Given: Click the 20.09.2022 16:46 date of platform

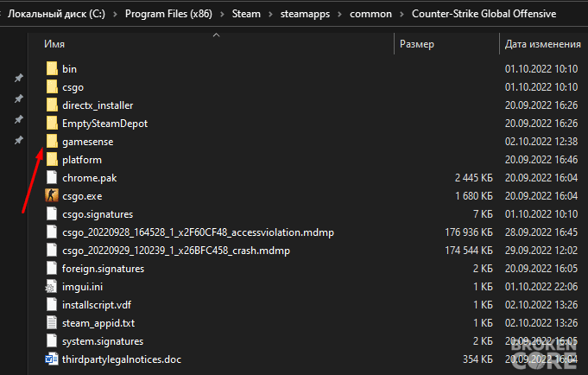Looking at the screenshot, I should coord(541,160).
